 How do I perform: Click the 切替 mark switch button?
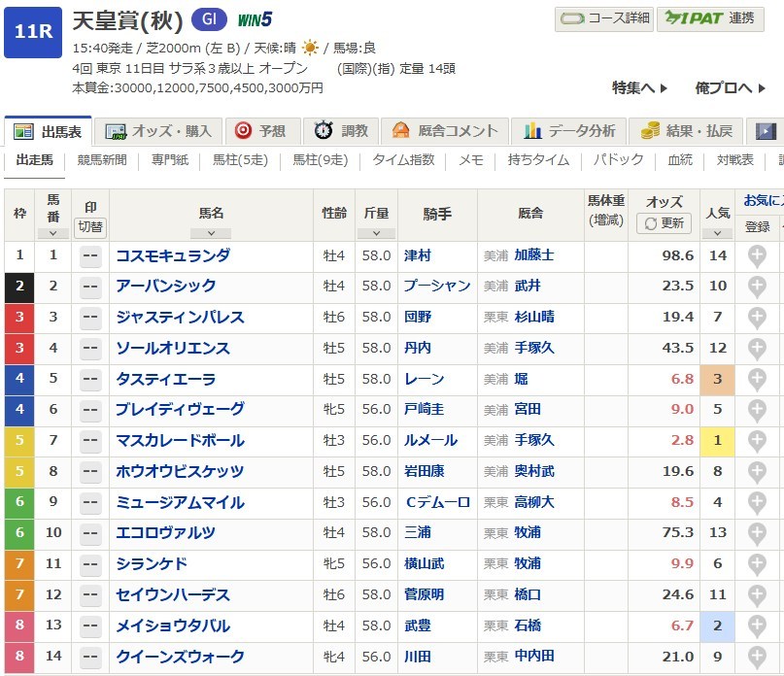tap(90, 226)
